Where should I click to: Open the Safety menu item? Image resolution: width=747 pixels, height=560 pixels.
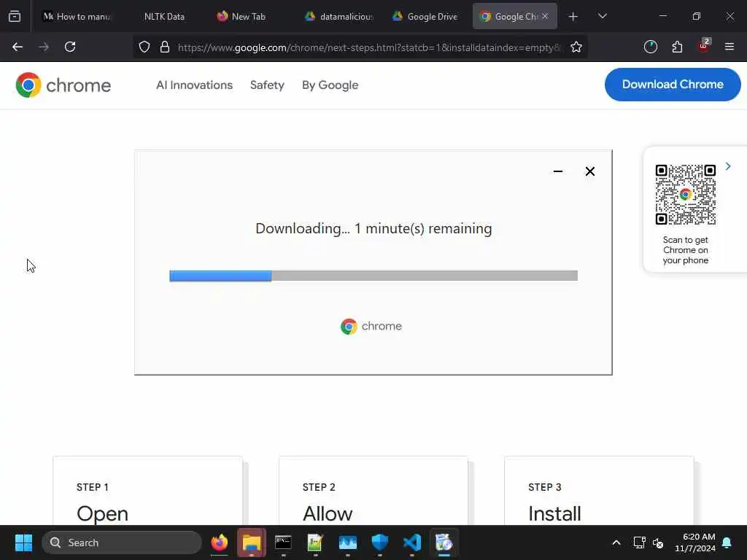click(267, 85)
